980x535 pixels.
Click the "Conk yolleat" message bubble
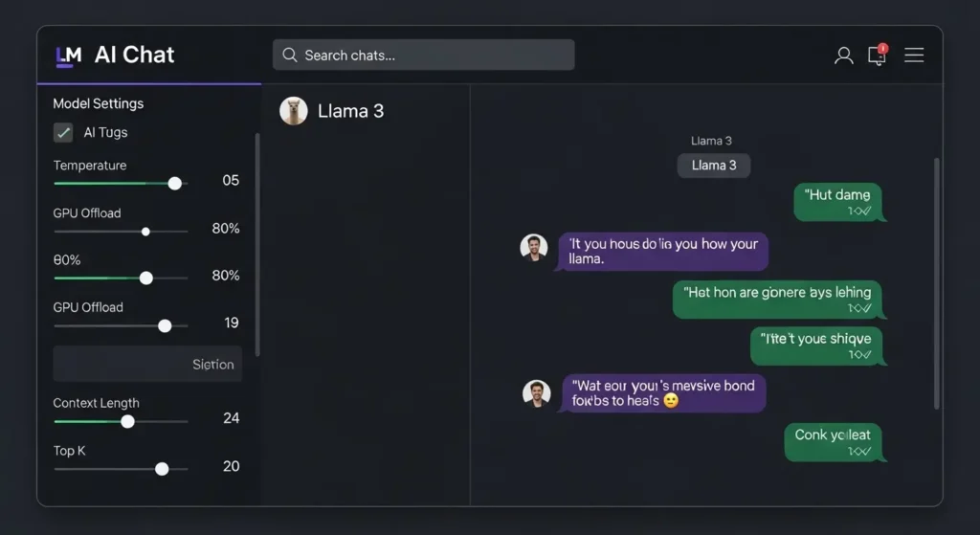click(x=833, y=441)
